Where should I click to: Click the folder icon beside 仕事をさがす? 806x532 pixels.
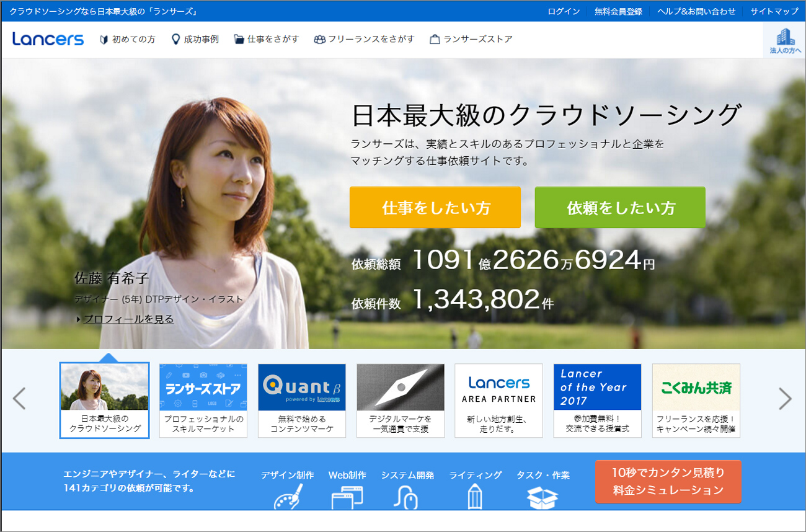pos(239,40)
